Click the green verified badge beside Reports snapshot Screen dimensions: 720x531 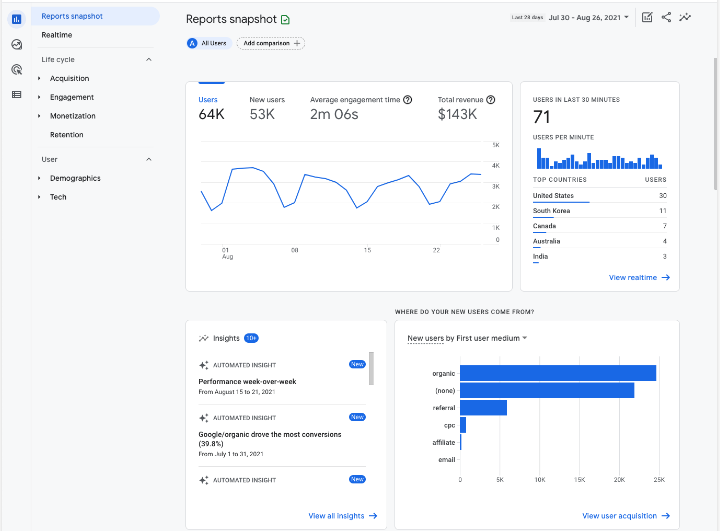pyautogui.click(x=286, y=19)
